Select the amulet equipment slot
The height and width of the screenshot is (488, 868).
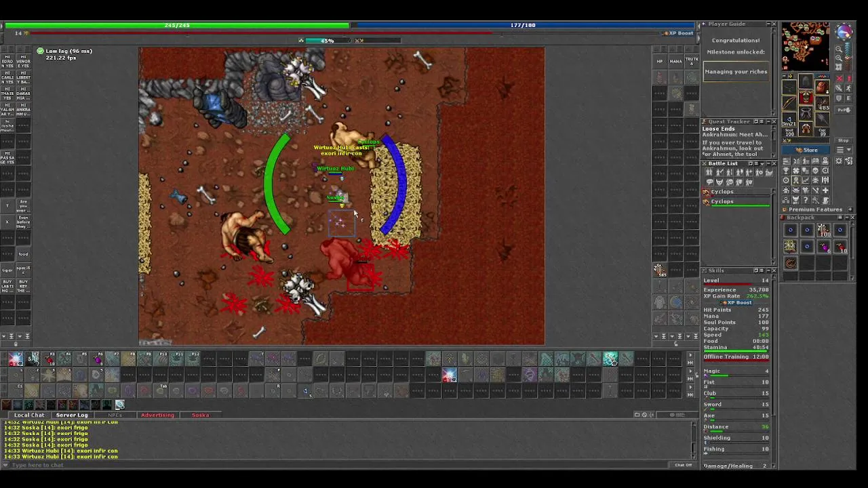(789, 87)
